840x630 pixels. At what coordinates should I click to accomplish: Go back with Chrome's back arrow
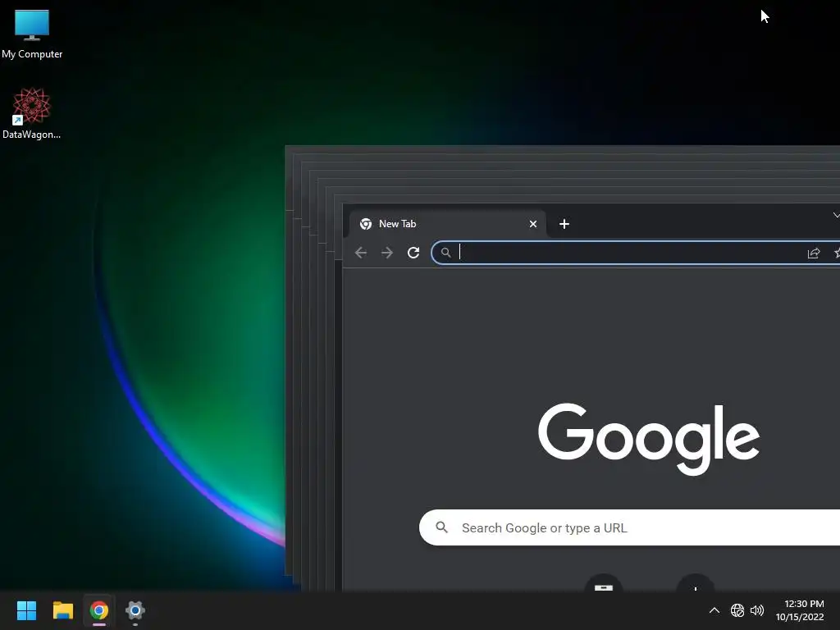(x=361, y=253)
